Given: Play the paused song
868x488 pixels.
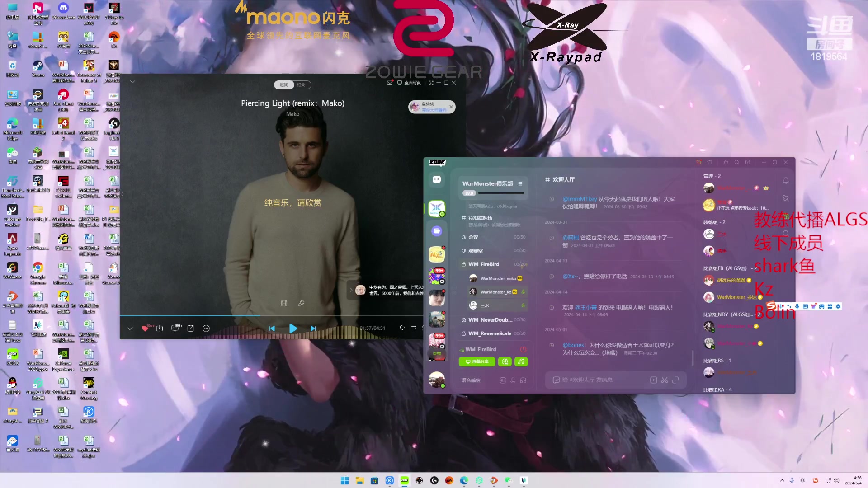Looking at the screenshot, I should (293, 328).
